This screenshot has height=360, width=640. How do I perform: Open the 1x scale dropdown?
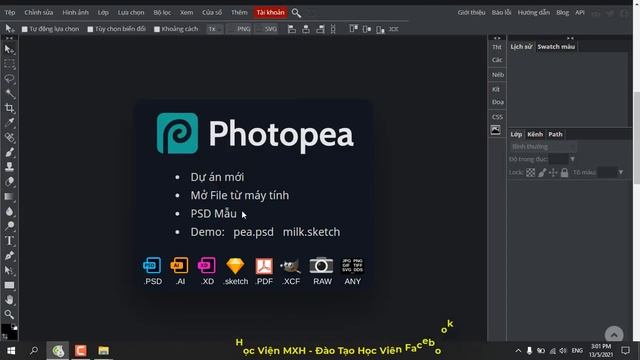point(215,29)
